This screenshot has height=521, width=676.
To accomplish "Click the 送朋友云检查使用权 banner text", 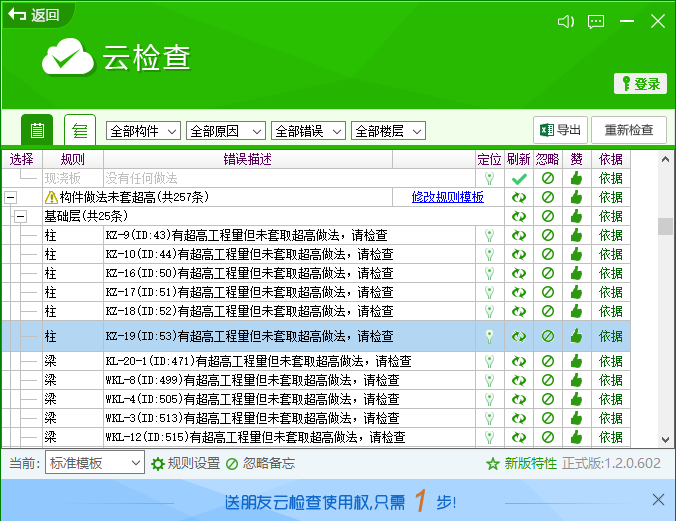I will (x=340, y=502).
